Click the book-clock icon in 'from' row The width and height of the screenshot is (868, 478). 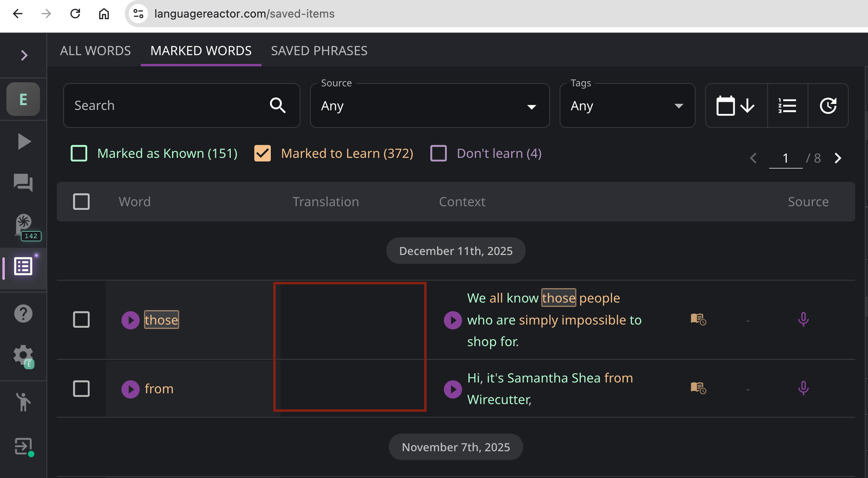[x=698, y=388]
